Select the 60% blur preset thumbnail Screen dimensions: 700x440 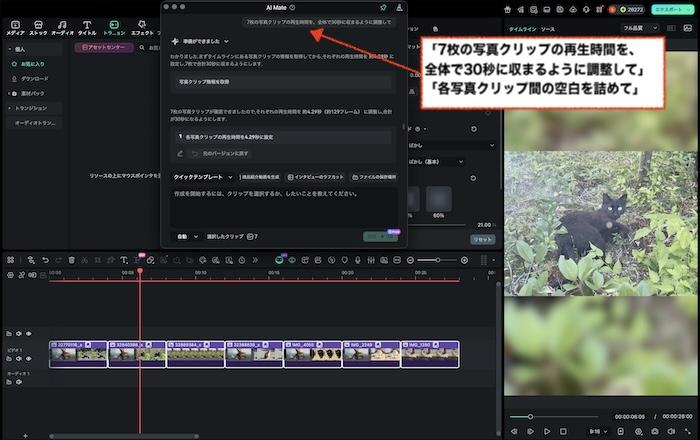point(438,199)
